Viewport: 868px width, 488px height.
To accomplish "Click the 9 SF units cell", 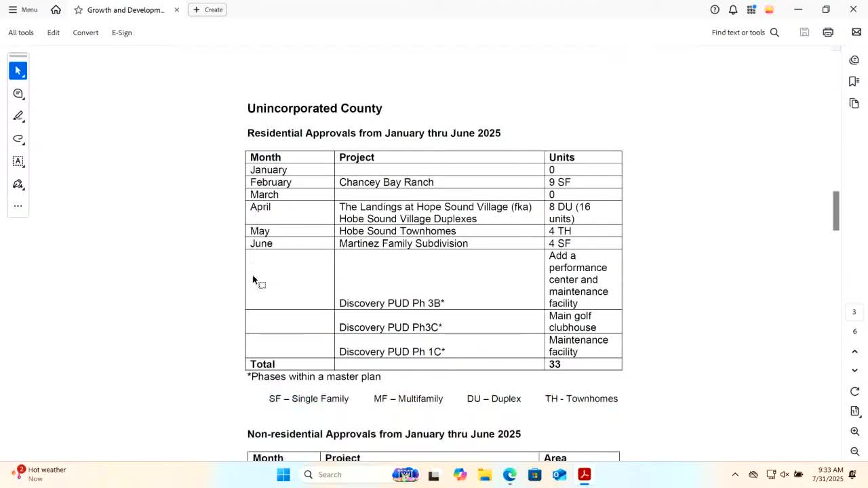I will 583,182.
